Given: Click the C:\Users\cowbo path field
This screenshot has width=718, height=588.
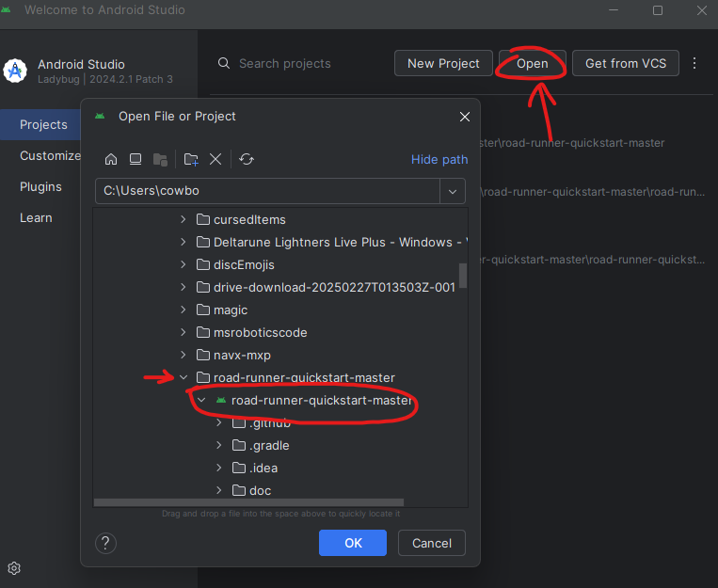Looking at the screenshot, I should coord(268,191).
